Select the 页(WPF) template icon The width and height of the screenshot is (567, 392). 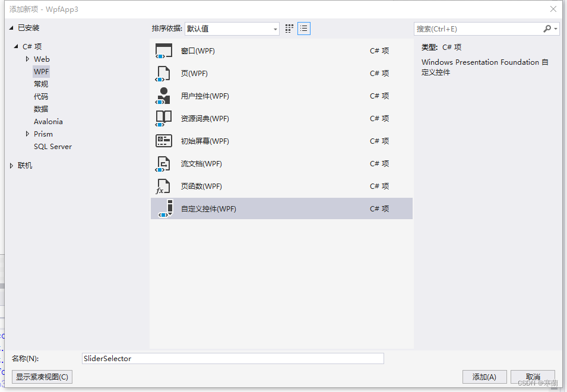pyautogui.click(x=163, y=73)
